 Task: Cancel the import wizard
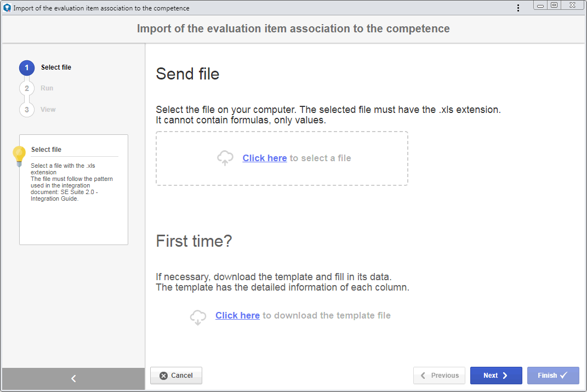tap(176, 376)
